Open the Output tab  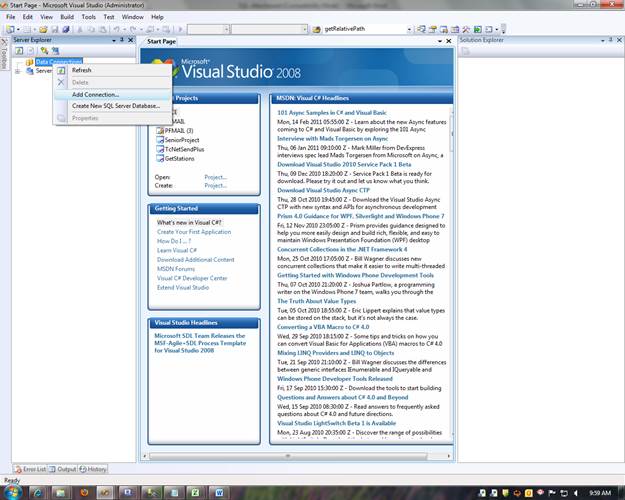point(63,469)
